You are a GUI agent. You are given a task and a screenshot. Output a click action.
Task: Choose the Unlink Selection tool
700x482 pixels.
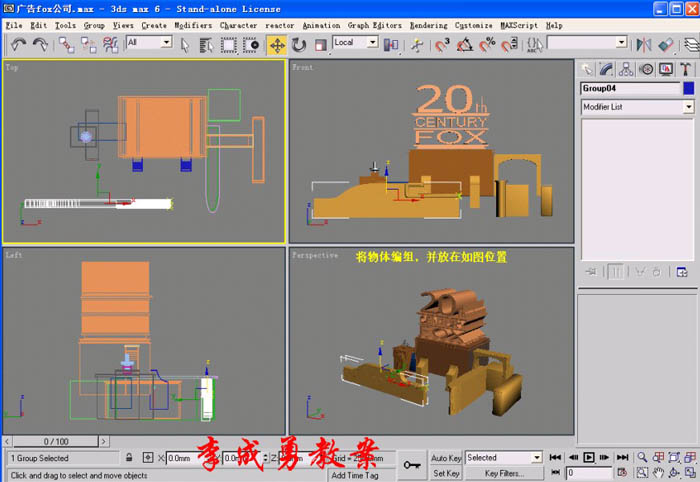88,45
